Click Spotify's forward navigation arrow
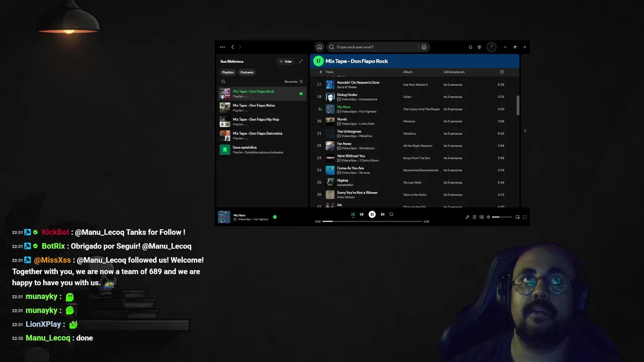 coord(240,47)
